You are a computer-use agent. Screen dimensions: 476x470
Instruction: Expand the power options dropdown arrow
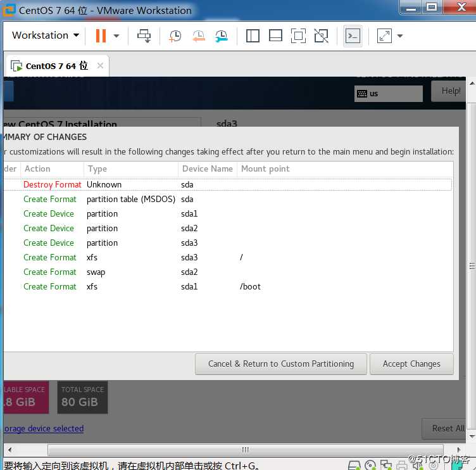[x=116, y=36]
